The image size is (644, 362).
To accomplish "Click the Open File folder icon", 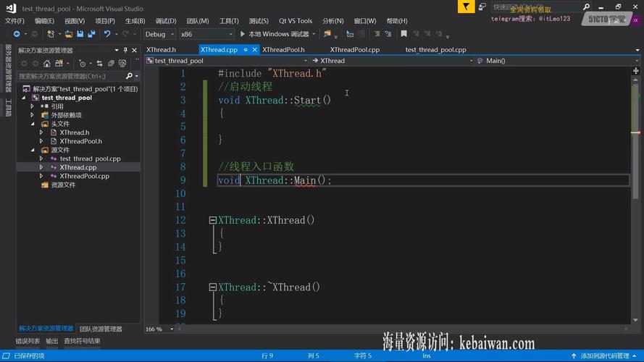I will tap(69, 34).
